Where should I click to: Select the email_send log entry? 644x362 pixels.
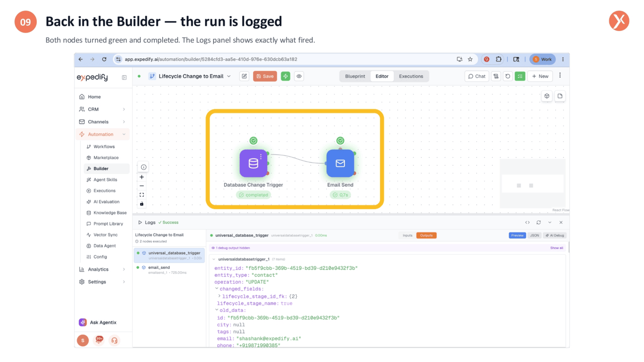coord(169,269)
